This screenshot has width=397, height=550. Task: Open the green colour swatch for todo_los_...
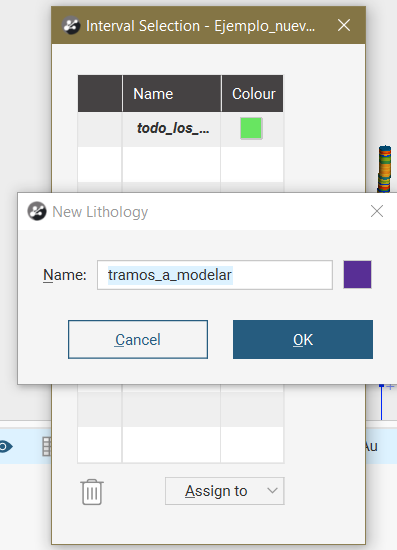tap(251, 128)
